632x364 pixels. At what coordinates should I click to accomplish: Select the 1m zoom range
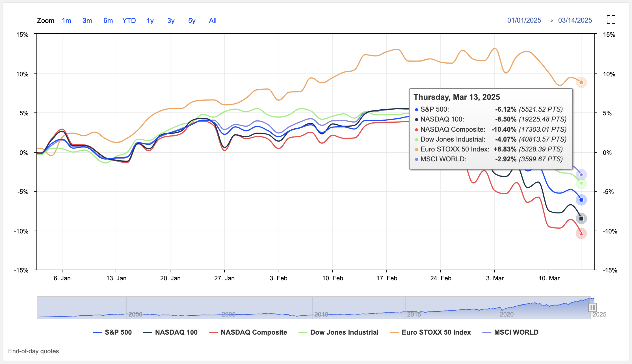coord(66,21)
